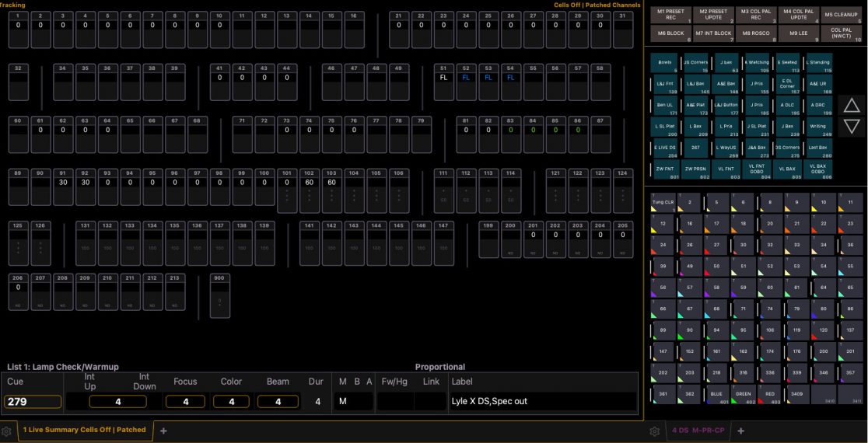Recall the Bowls preset 5
This screenshot has width=868, height=443.
coord(665,63)
